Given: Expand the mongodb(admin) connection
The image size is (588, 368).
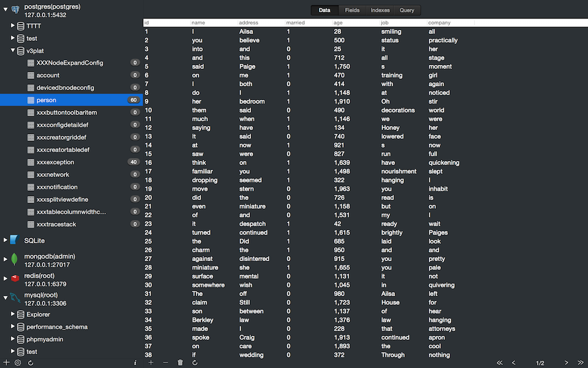Looking at the screenshot, I should coord(5,260).
